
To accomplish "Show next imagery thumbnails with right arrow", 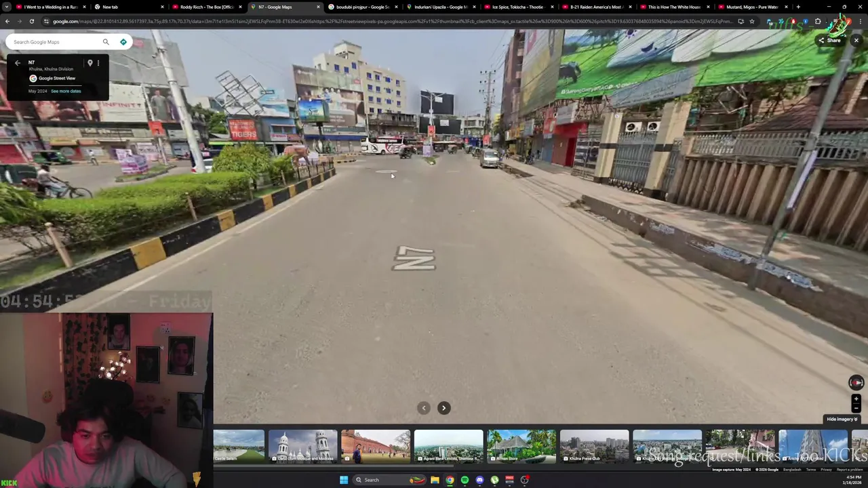I will click(443, 408).
